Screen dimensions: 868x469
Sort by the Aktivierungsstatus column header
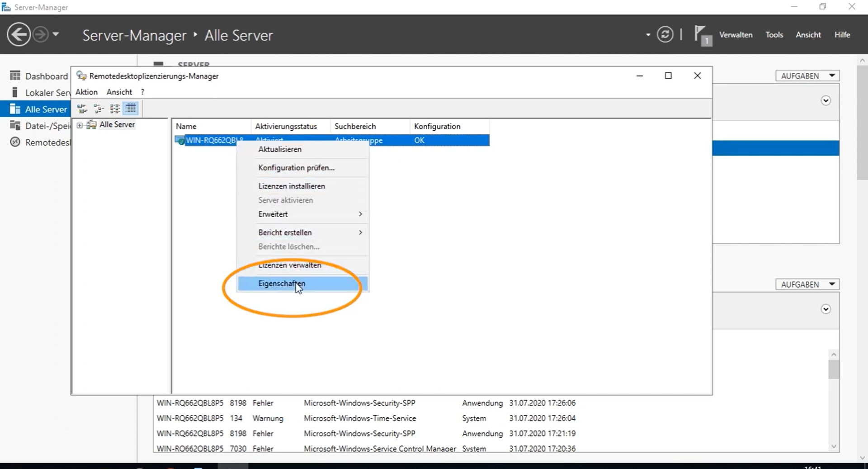click(x=286, y=126)
